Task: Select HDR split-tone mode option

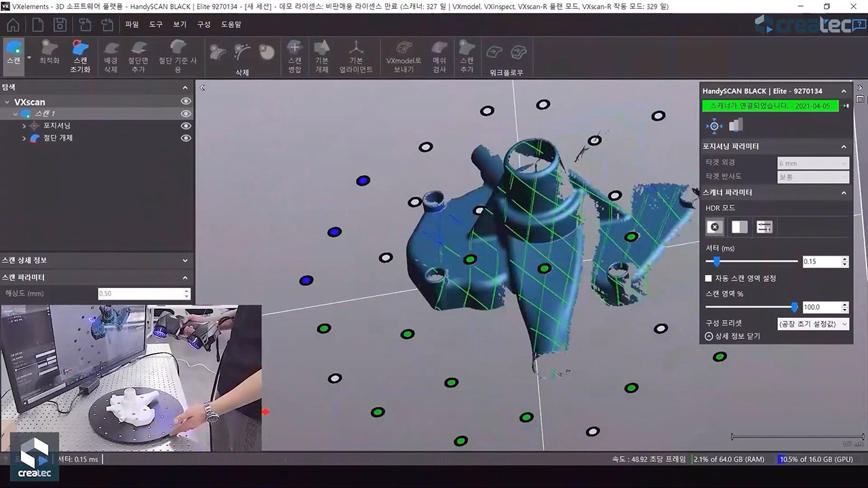Action: 739,227
